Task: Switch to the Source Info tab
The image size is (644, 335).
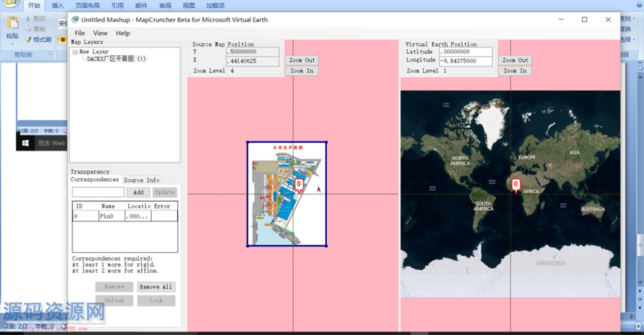Action: pyautogui.click(x=142, y=180)
